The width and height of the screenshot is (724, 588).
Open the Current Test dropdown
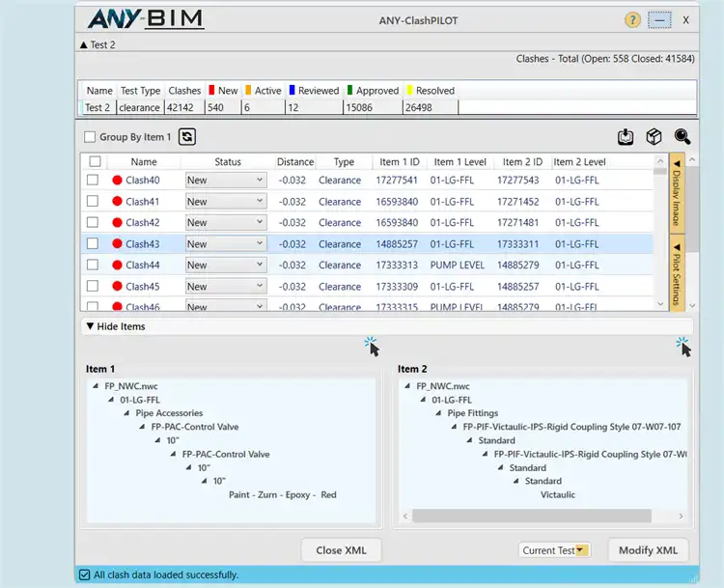pyautogui.click(x=554, y=550)
